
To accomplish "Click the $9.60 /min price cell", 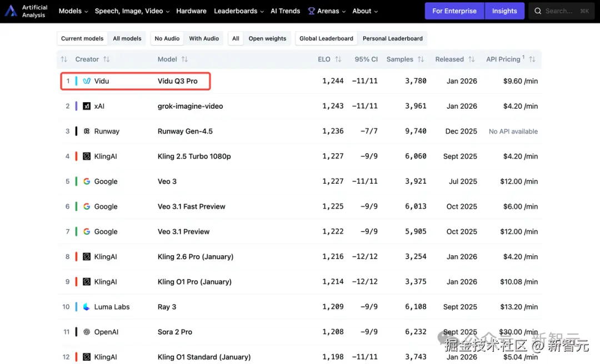I will tap(521, 81).
